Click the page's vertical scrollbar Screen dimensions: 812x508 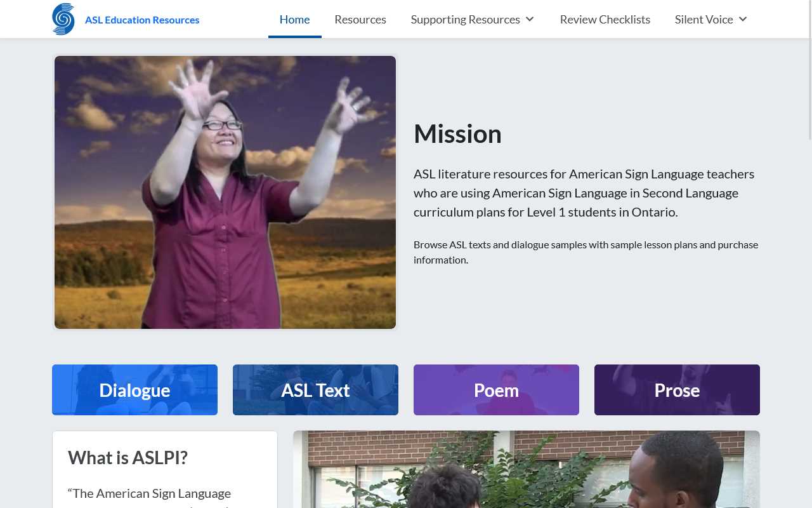[x=809, y=70]
